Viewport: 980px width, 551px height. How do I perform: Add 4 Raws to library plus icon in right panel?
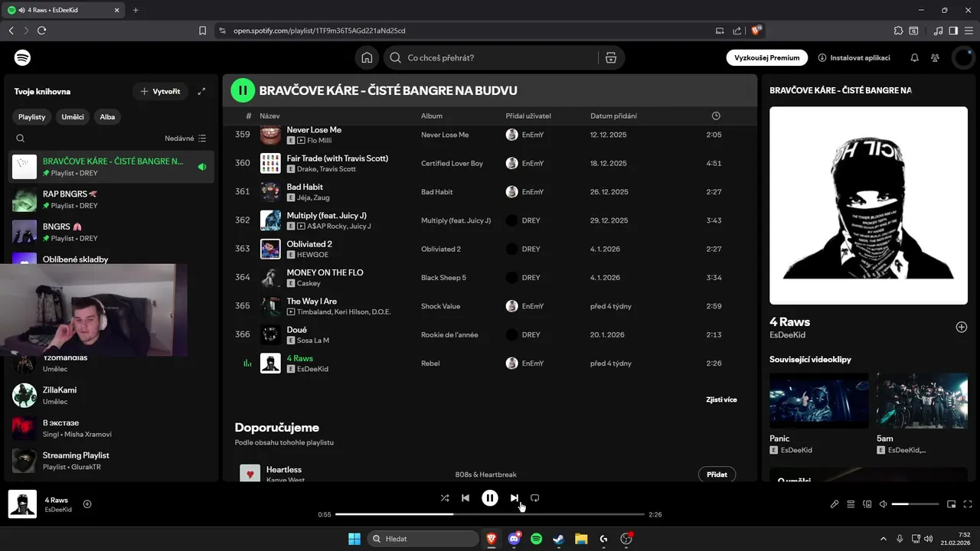pyautogui.click(x=962, y=327)
